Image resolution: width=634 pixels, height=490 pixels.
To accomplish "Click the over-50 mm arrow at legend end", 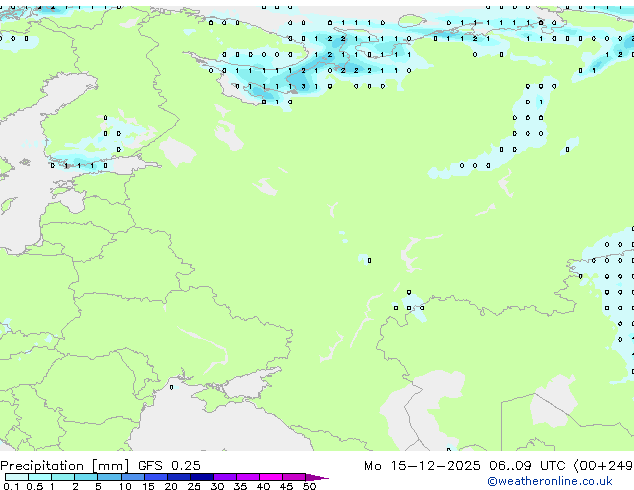I will point(317,478).
